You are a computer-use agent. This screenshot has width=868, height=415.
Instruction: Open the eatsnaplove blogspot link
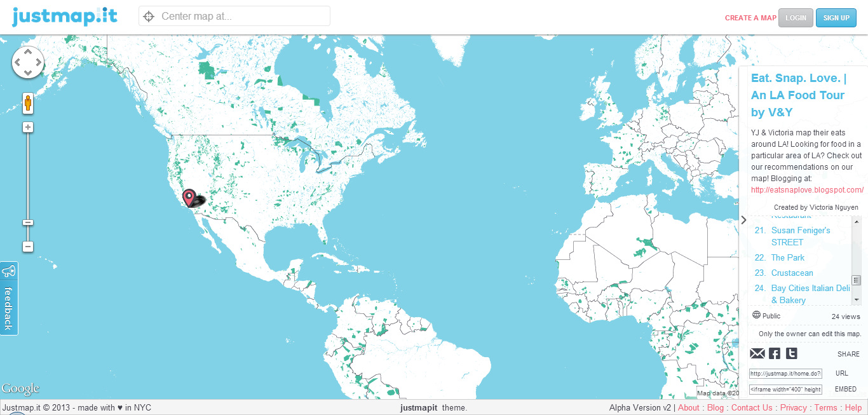pos(807,189)
